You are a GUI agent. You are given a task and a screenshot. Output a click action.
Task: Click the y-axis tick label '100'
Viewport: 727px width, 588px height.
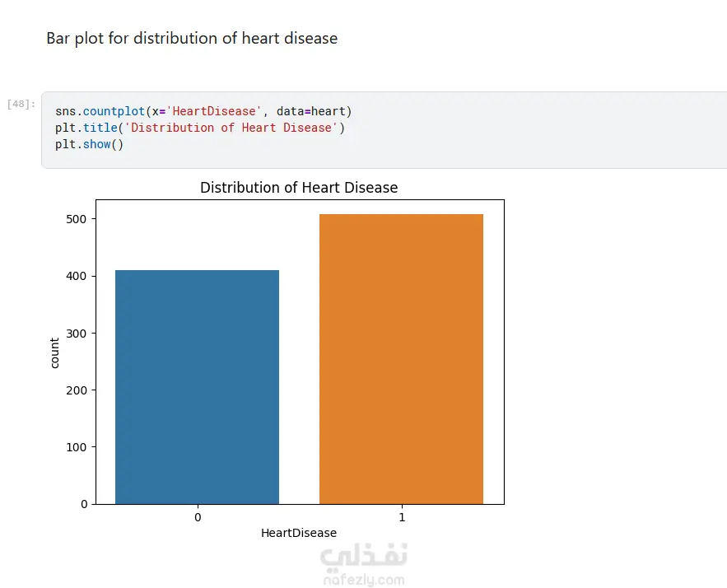point(78,447)
